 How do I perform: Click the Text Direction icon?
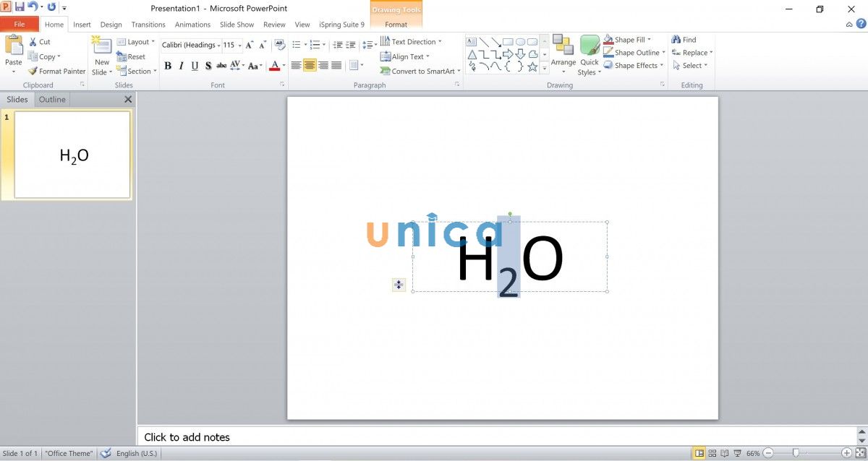click(388, 41)
